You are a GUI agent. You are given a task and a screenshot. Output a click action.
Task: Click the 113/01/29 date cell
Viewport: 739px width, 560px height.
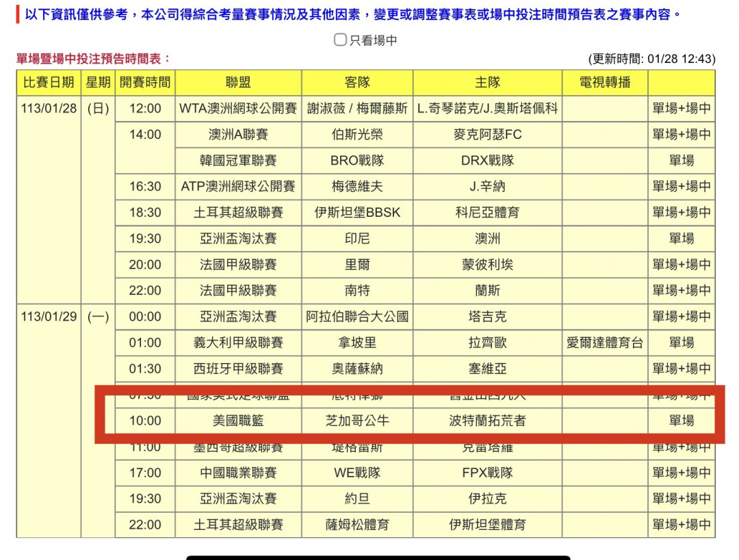tap(49, 317)
